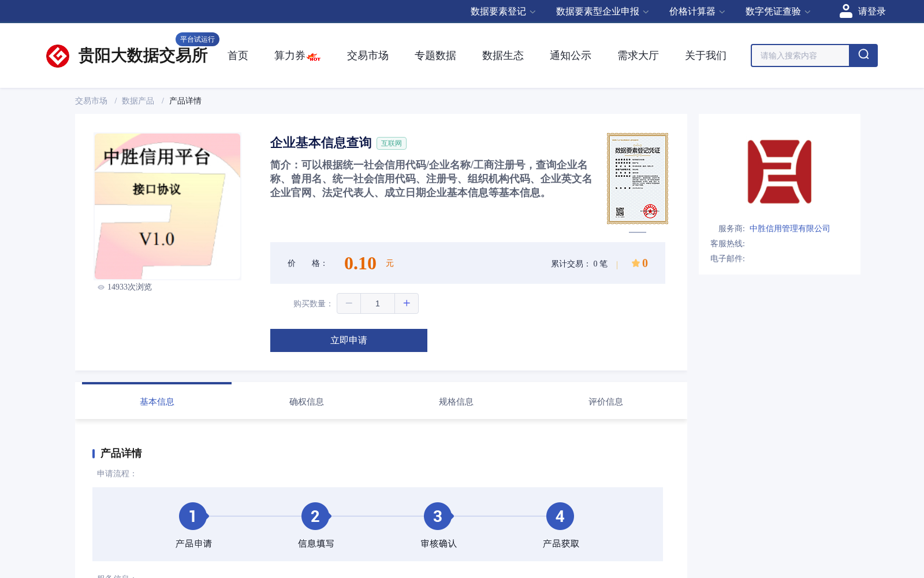Expand the 数字凭证查验 dropdown

[x=778, y=12]
